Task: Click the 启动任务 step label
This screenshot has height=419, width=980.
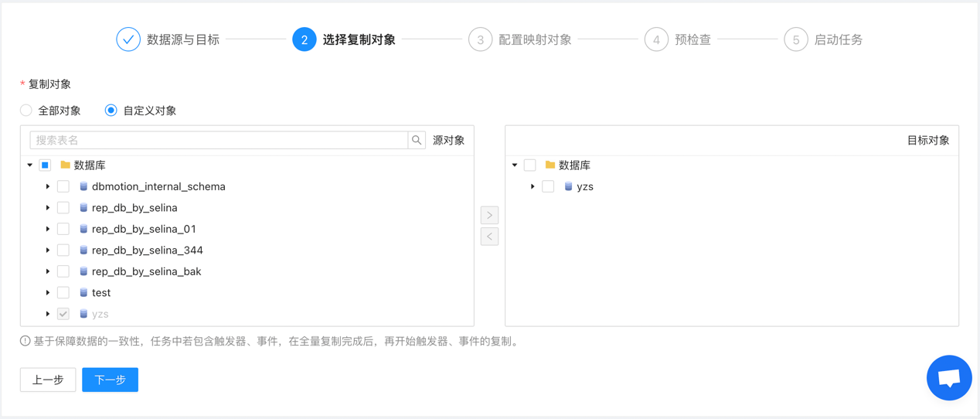Action: (839, 39)
